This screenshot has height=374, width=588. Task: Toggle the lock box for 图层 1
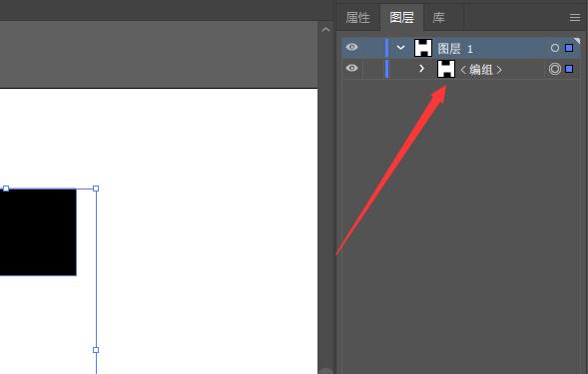373,48
